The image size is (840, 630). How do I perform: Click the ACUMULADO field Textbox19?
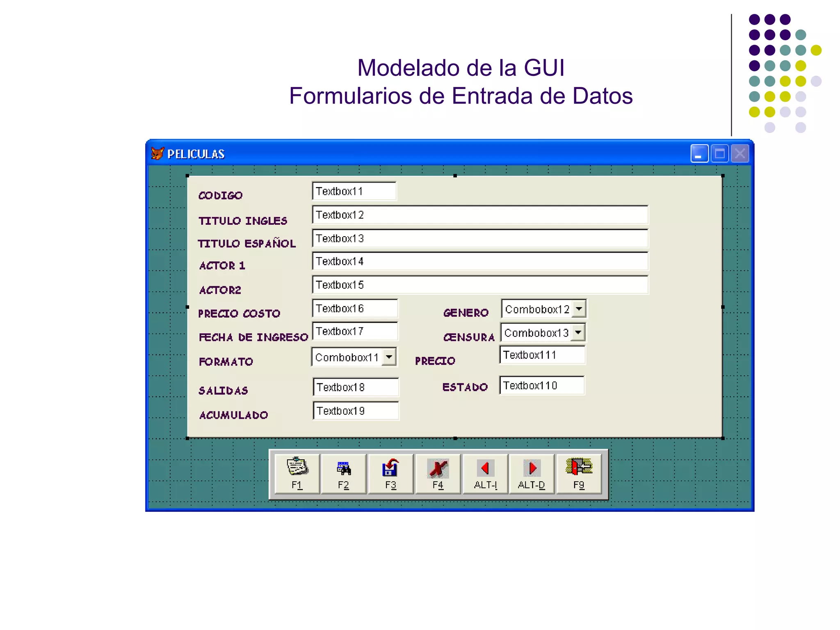pyautogui.click(x=356, y=411)
